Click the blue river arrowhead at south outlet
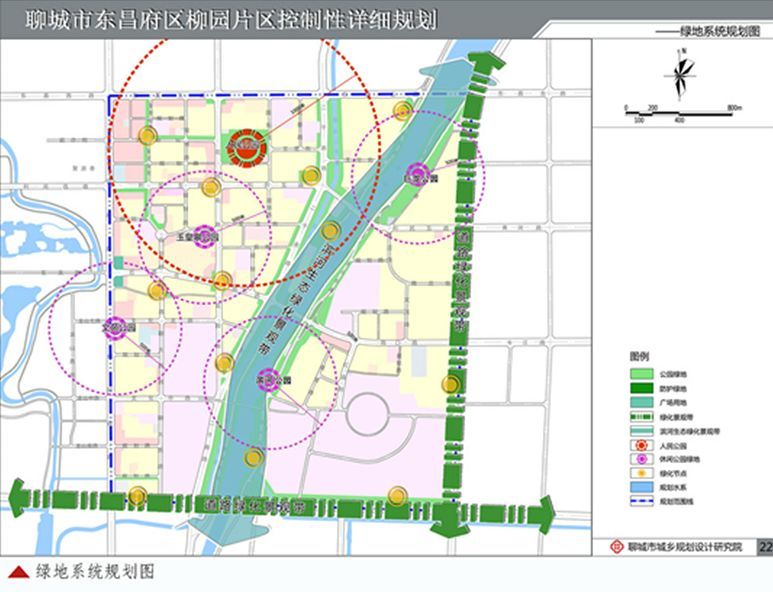 click(228, 531)
